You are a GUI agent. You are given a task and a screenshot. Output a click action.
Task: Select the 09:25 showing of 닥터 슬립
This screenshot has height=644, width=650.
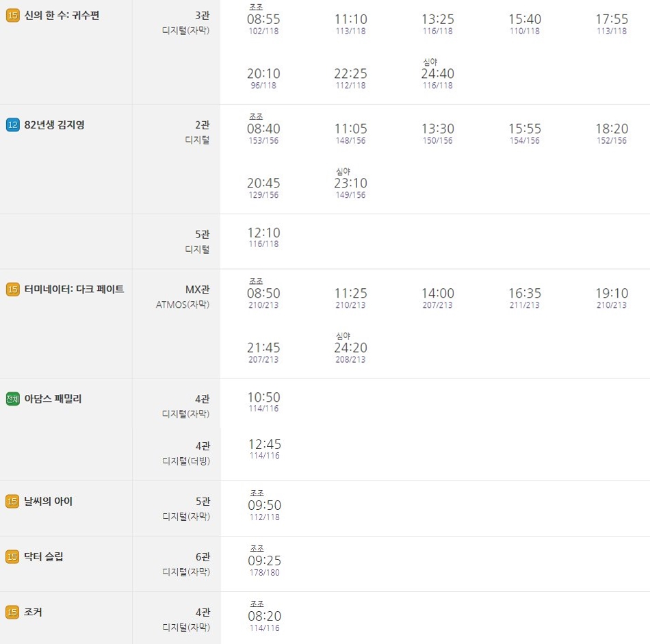point(265,561)
